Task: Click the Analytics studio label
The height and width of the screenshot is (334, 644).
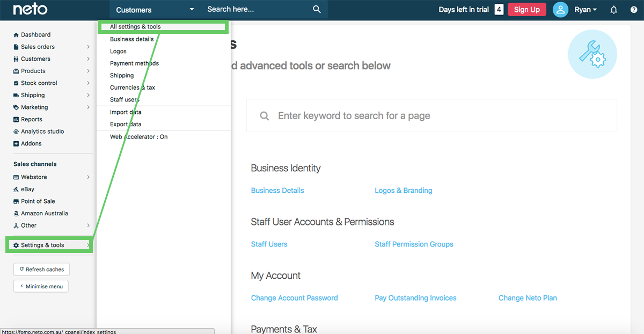Action: (x=42, y=132)
